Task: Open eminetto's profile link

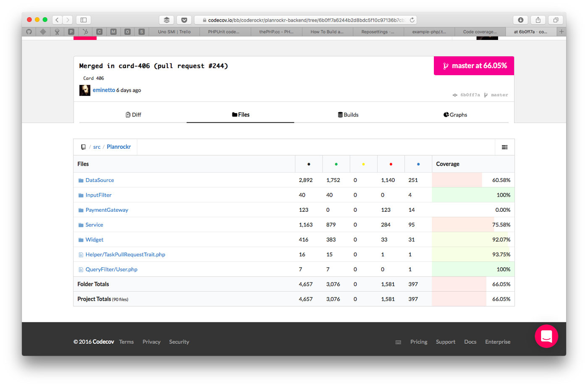Action: pos(104,90)
